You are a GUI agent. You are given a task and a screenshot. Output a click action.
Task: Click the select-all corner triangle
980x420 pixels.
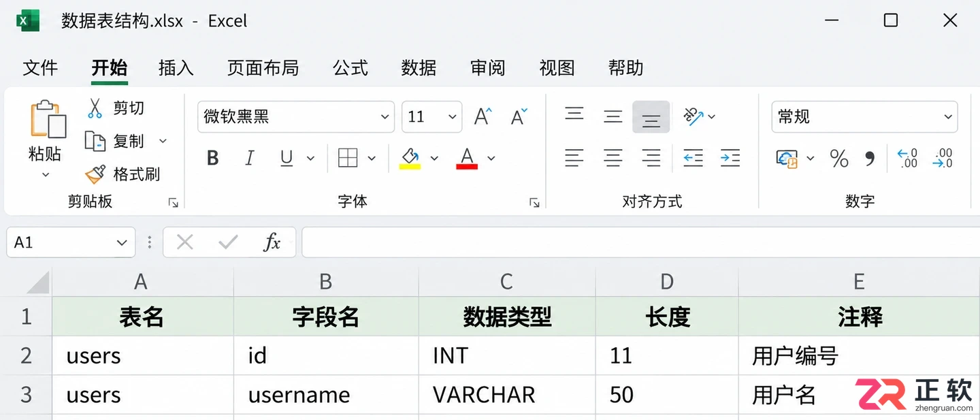click(37, 281)
